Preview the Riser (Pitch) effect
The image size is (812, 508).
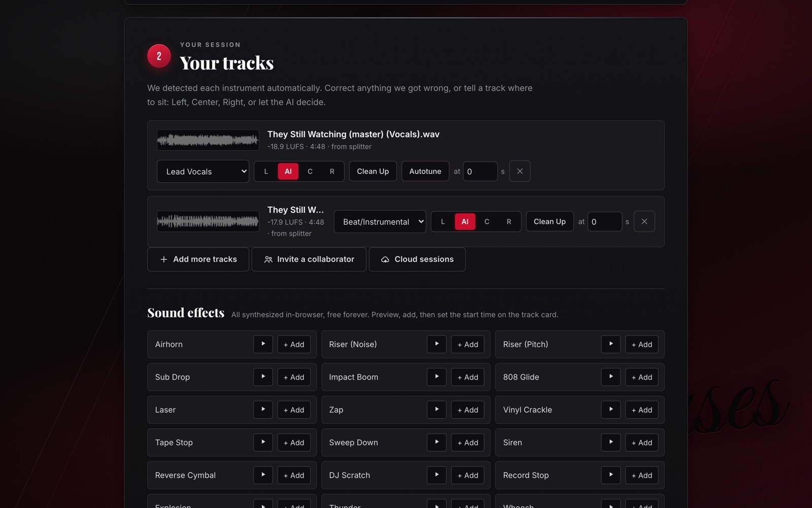pos(611,344)
